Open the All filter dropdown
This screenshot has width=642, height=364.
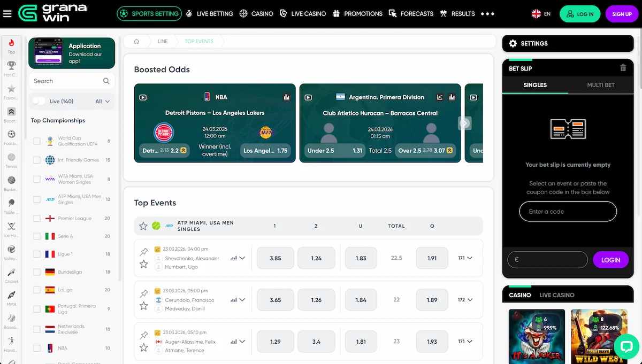(x=102, y=101)
